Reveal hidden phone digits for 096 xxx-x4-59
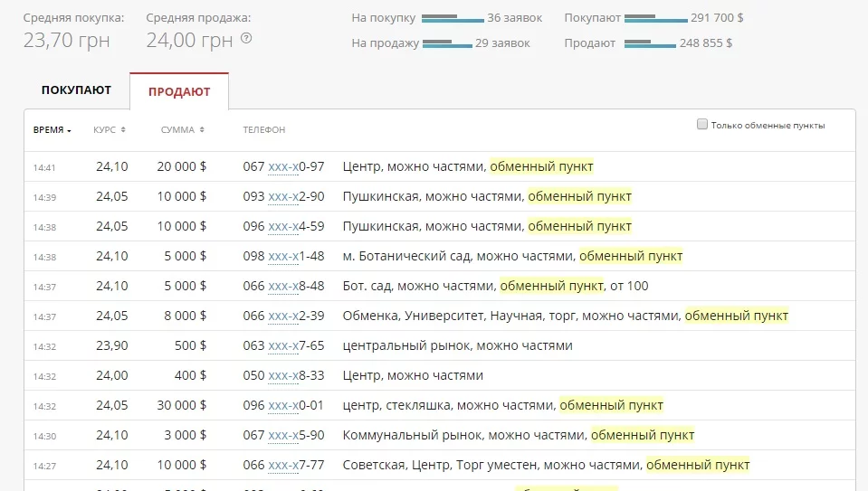Image resolution: width=868 pixels, height=491 pixels. pyautogui.click(x=283, y=226)
